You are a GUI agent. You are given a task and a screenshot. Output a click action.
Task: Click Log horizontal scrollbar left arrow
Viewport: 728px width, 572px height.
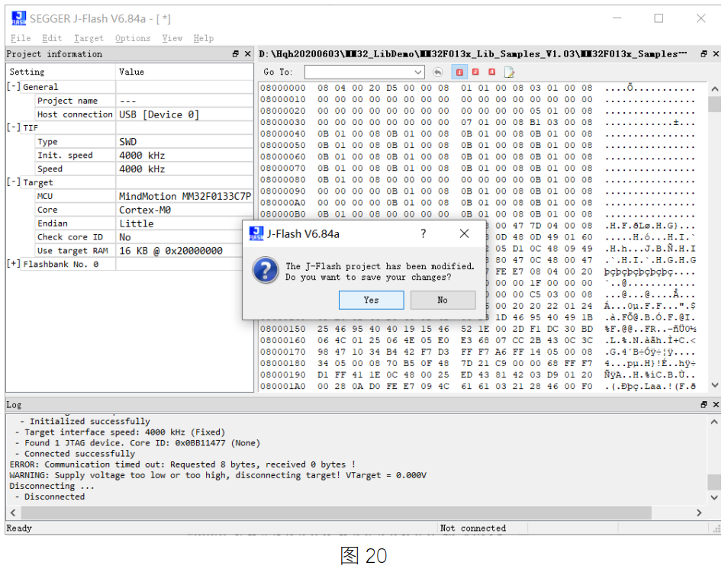point(13,513)
